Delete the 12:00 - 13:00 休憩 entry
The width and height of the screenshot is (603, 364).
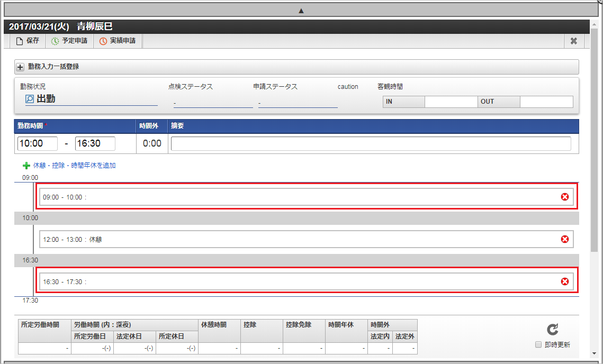pos(564,239)
